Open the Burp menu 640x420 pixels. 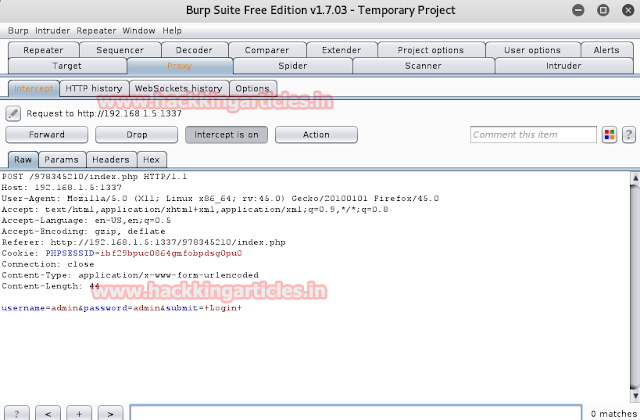[18, 31]
